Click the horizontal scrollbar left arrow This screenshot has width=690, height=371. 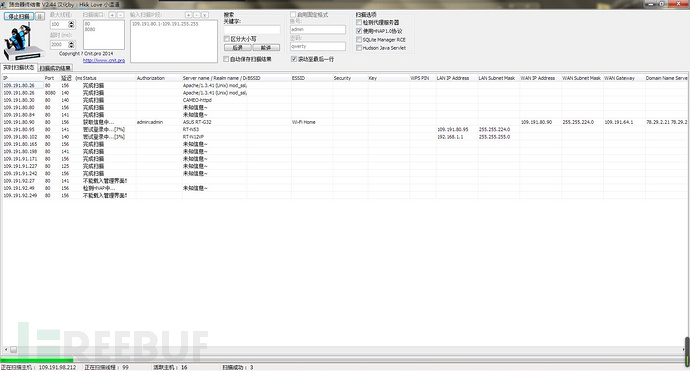(x=5, y=349)
